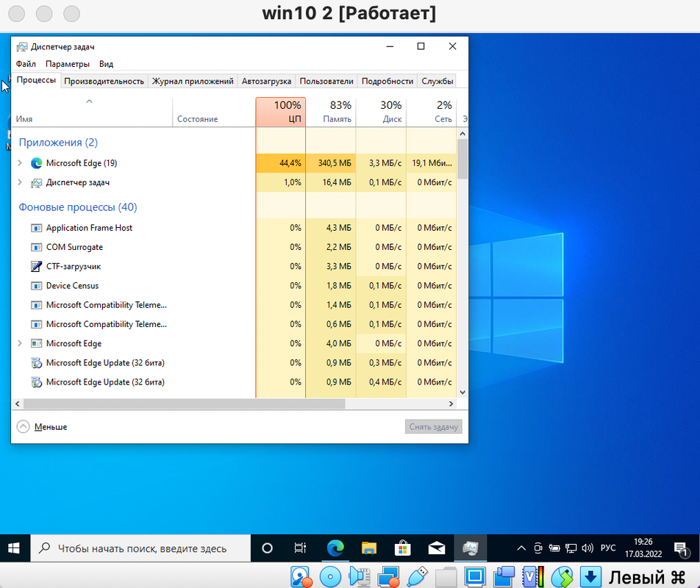
Task: Open the Mail app from the taskbar
Action: (x=437, y=548)
